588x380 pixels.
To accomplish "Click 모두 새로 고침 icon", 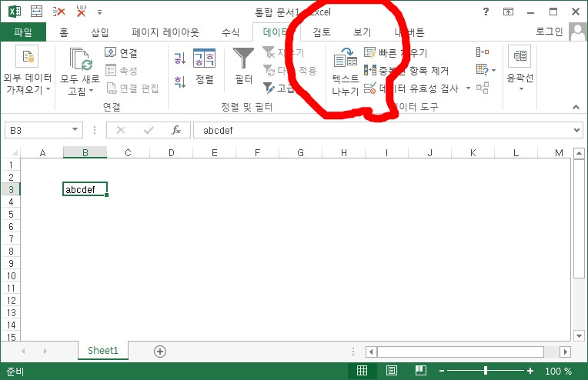I will 81,59.
